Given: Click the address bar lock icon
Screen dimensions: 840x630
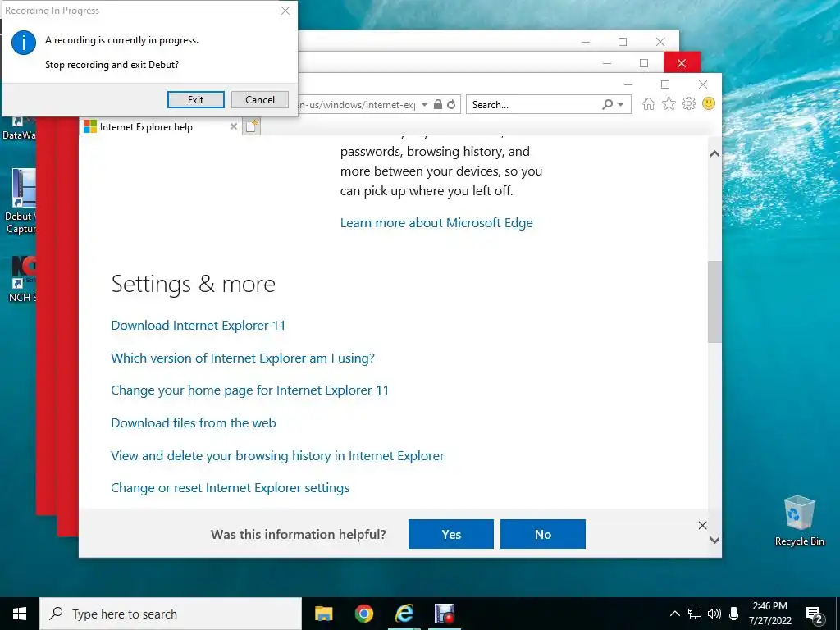Looking at the screenshot, I should click(x=438, y=104).
